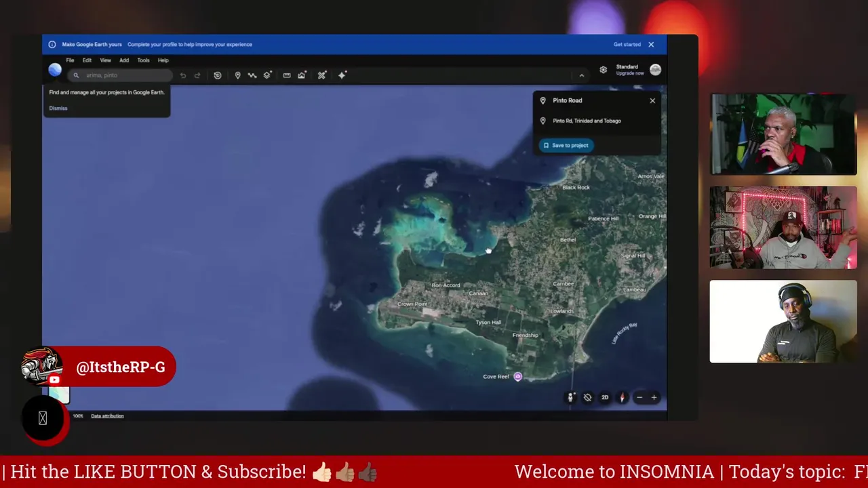The height and width of the screenshot is (488, 868).
Task: Click the top webcam feed thumbnail
Action: coord(783,134)
